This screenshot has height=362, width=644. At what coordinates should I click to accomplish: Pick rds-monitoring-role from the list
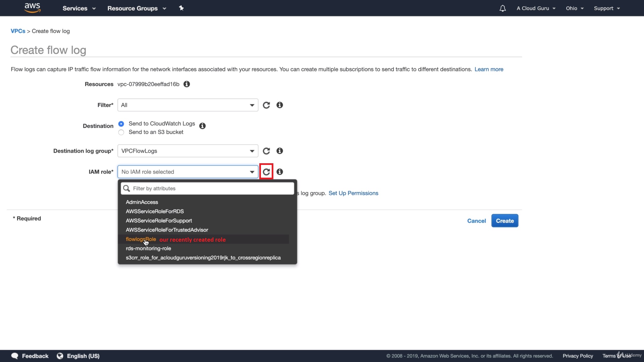pos(148,249)
